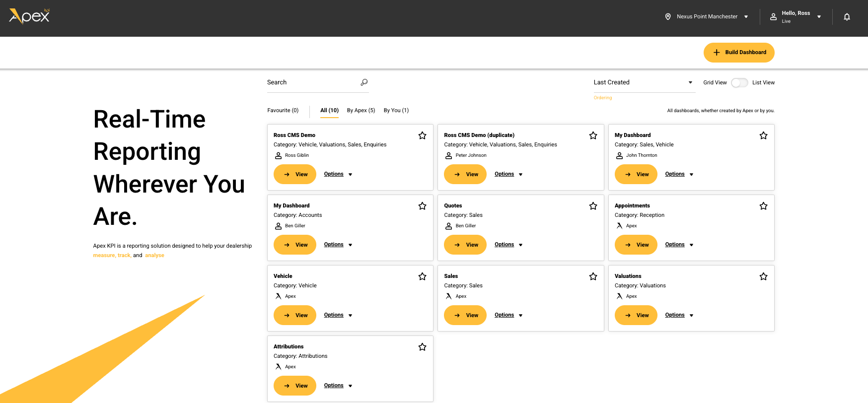Screen dimensions: 868x403
Task: Click the Peter Johnson author person icon
Action: (449, 155)
